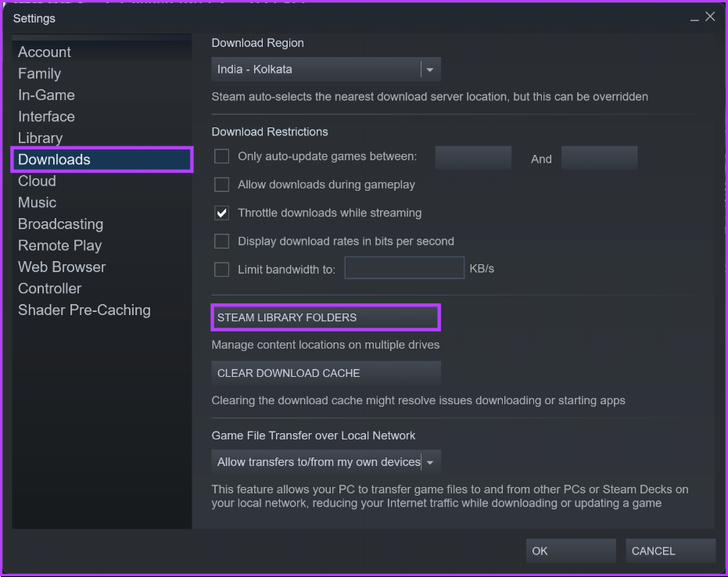The width and height of the screenshot is (728, 577).
Task: Minimize the Settings window
Action: click(694, 19)
